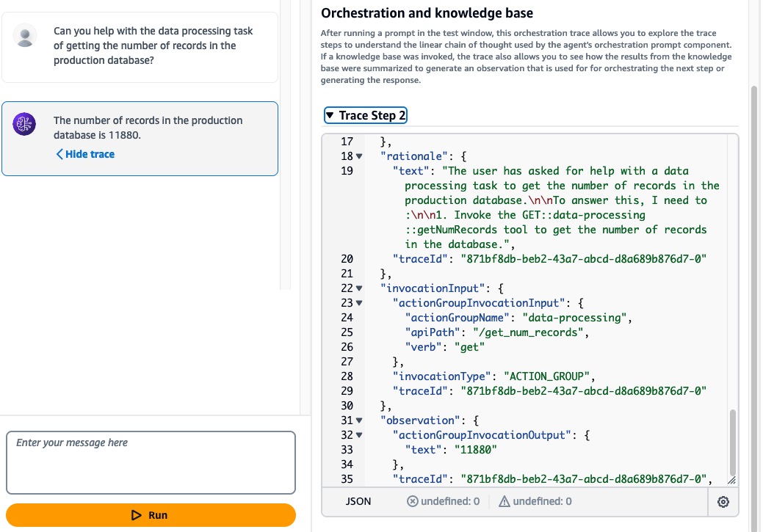Image resolution: width=763 pixels, height=532 pixels.
Task: Fold "actionGroupInvocationOutput" at line 32
Action: coord(359,434)
